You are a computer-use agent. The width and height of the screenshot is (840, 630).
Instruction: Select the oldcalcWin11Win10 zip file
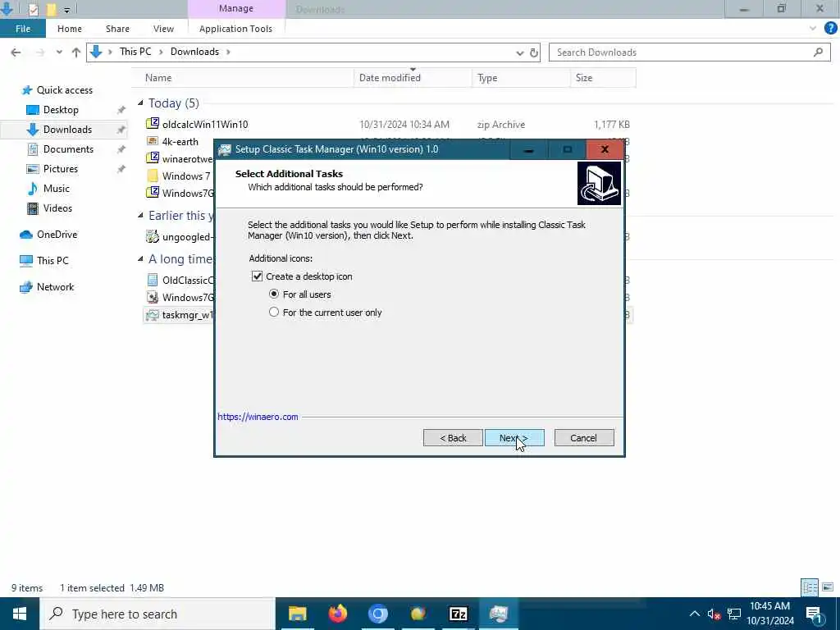coord(205,125)
